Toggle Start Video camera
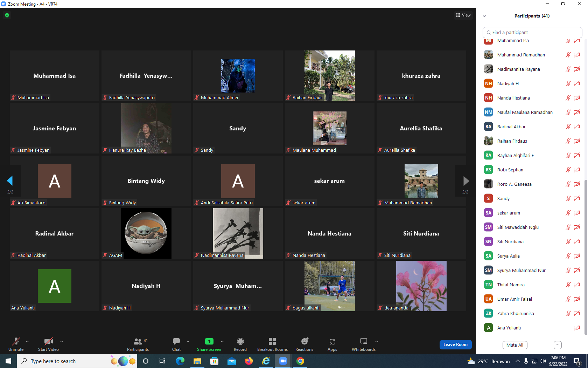The width and height of the screenshot is (588, 368). pos(48,344)
